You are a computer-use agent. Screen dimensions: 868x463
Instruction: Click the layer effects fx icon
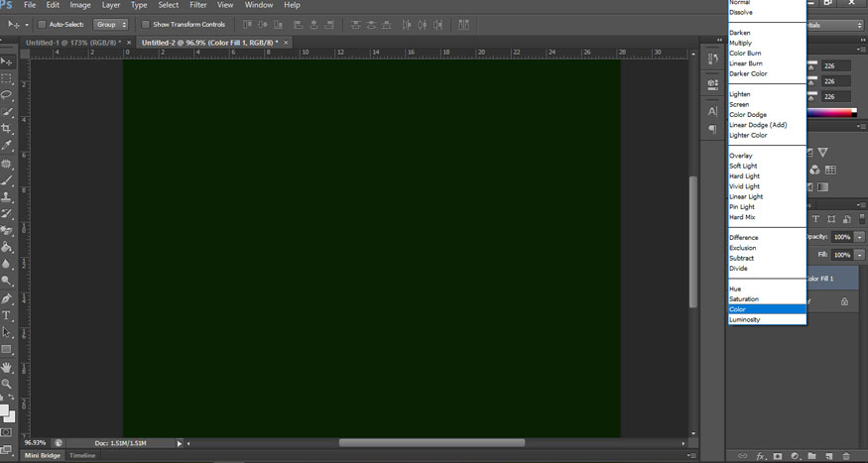click(761, 456)
